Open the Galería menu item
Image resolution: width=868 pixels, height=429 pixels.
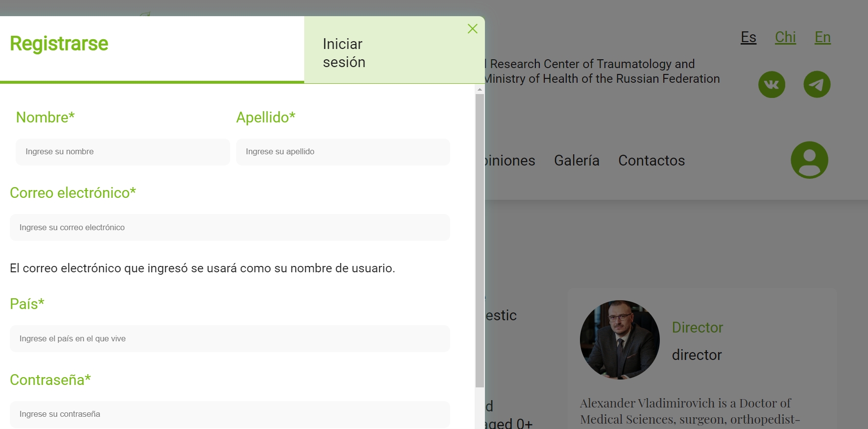pyautogui.click(x=577, y=161)
